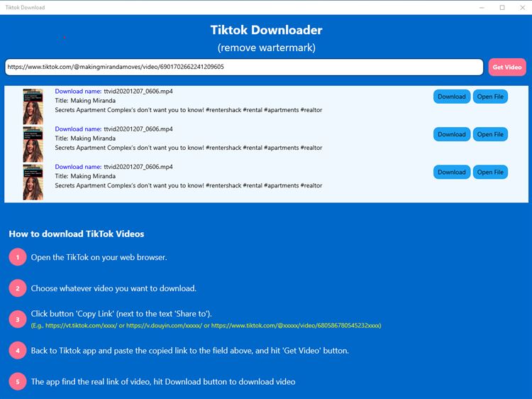The image size is (532, 399).
Task: Click second row's 'Secrets Apartment Complex's' description
Action: (188, 148)
